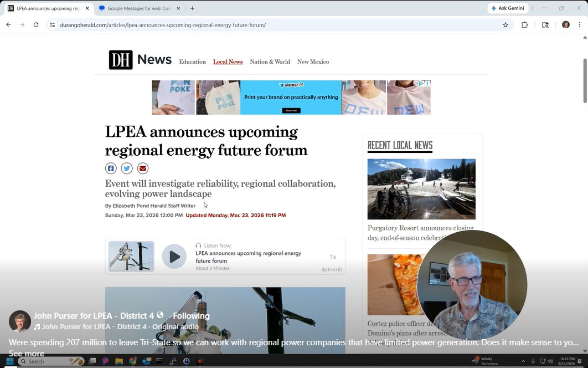Open the Chrome extensions puzzle icon

click(x=524, y=25)
